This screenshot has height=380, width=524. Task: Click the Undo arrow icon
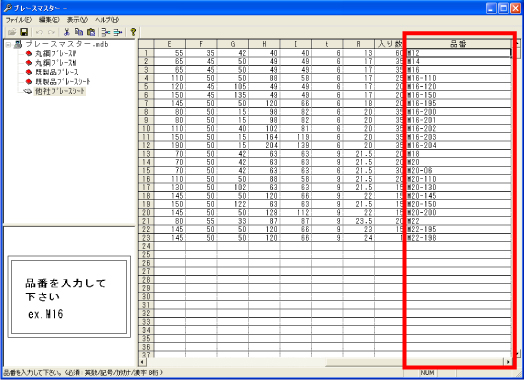coord(39,32)
